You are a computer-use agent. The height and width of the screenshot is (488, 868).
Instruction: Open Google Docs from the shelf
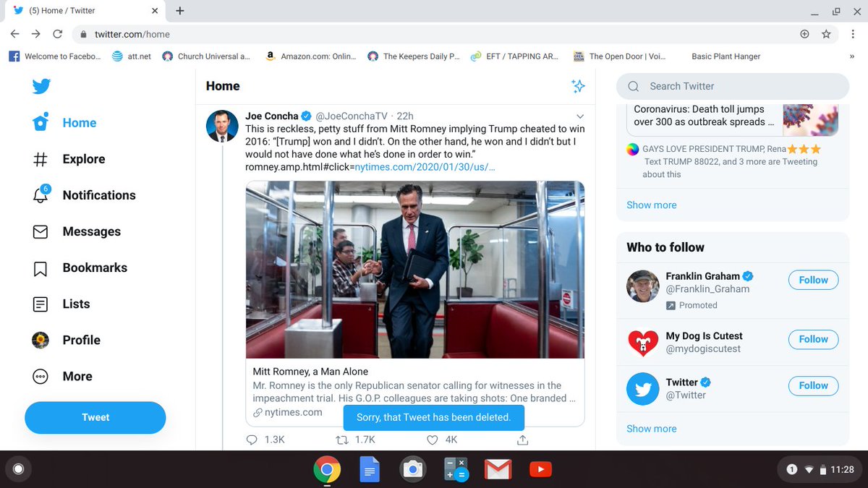[370, 470]
